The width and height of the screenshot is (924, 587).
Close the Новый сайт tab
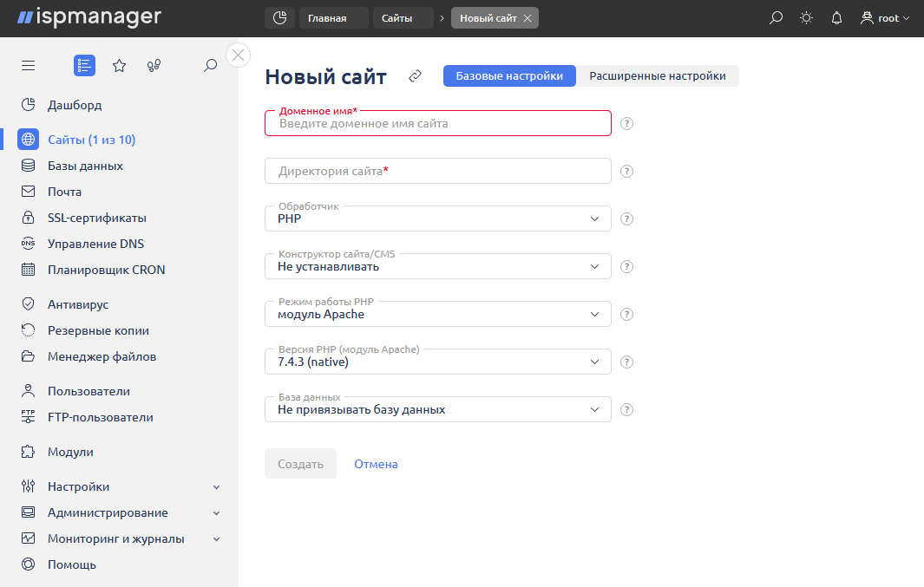[528, 18]
